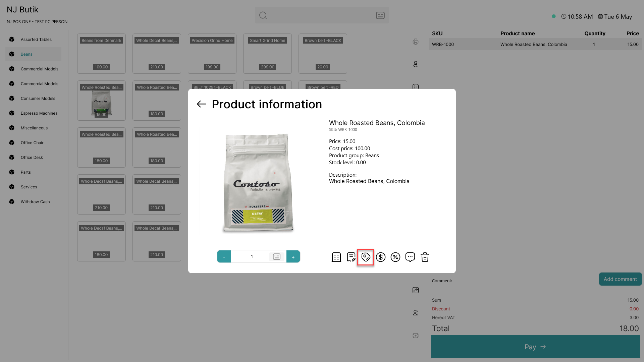Click the two-person users icon

click(x=416, y=313)
